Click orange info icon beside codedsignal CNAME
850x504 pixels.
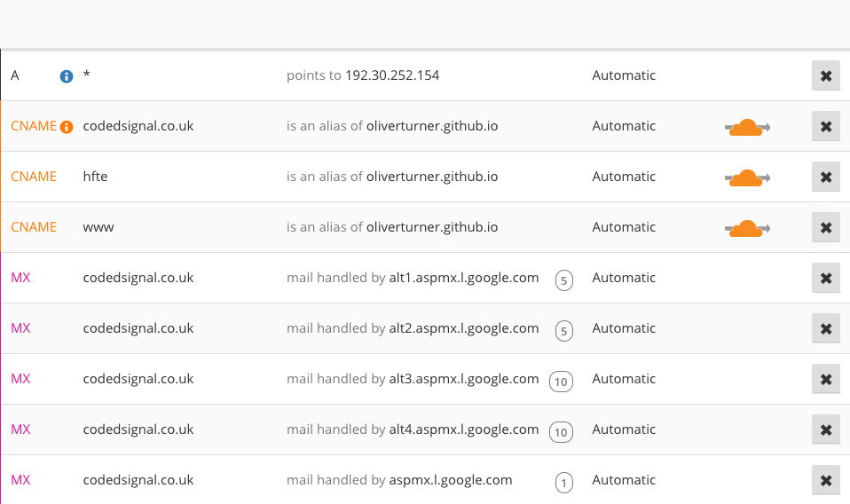(67, 127)
